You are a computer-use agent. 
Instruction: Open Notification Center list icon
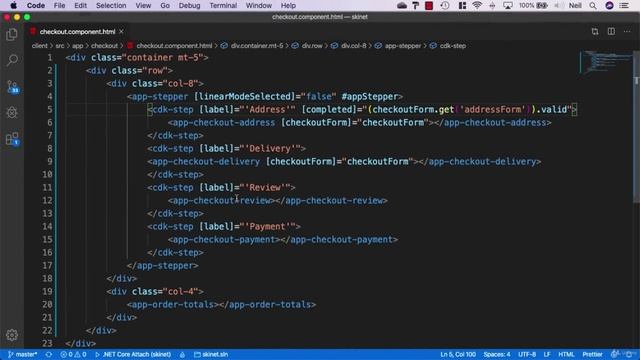click(x=624, y=5)
